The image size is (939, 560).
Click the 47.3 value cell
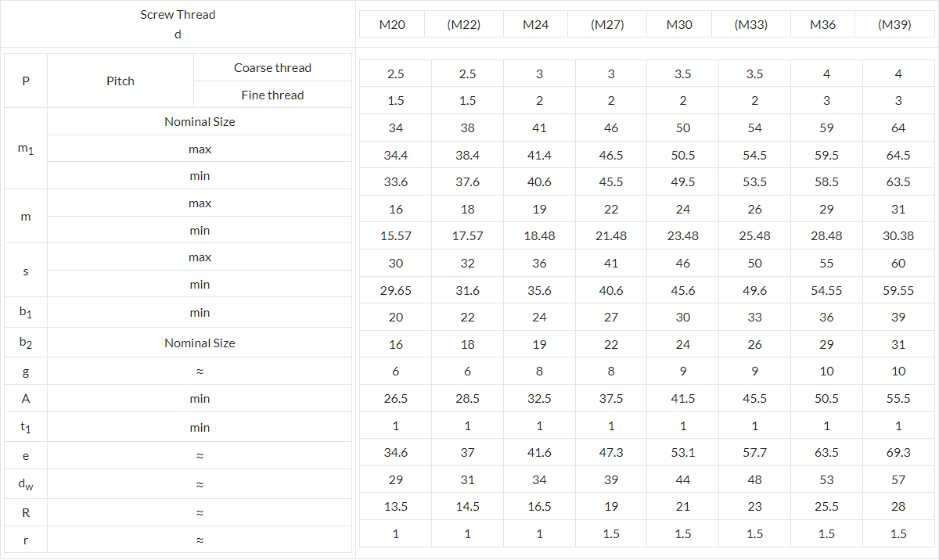pyautogui.click(x=611, y=453)
